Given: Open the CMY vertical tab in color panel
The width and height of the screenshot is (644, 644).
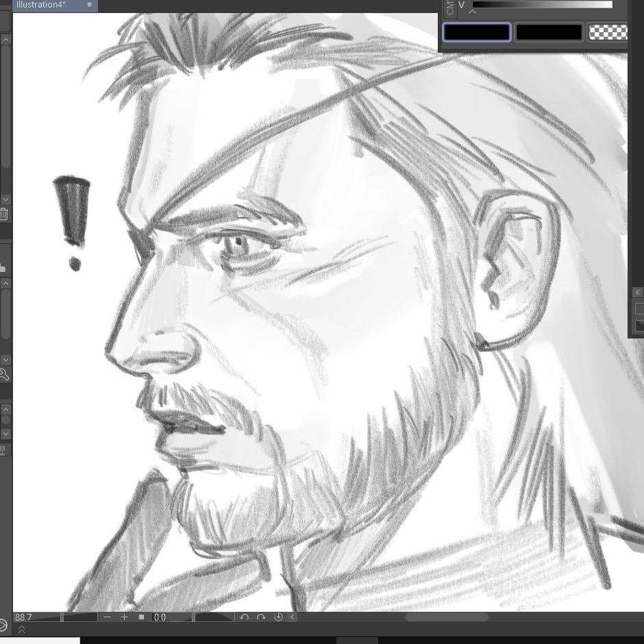Looking at the screenshot, I should point(450,8).
